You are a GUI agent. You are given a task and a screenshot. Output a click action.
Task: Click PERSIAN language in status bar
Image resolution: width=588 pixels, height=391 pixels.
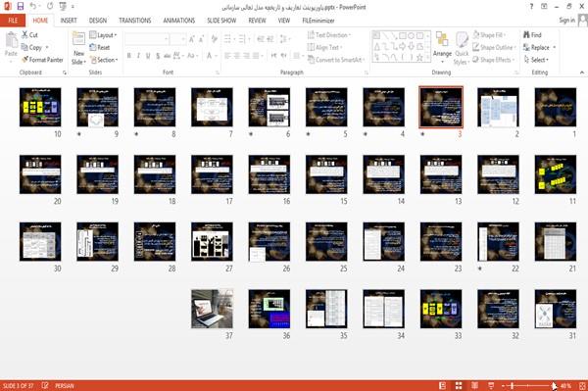[x=65, y=385]
